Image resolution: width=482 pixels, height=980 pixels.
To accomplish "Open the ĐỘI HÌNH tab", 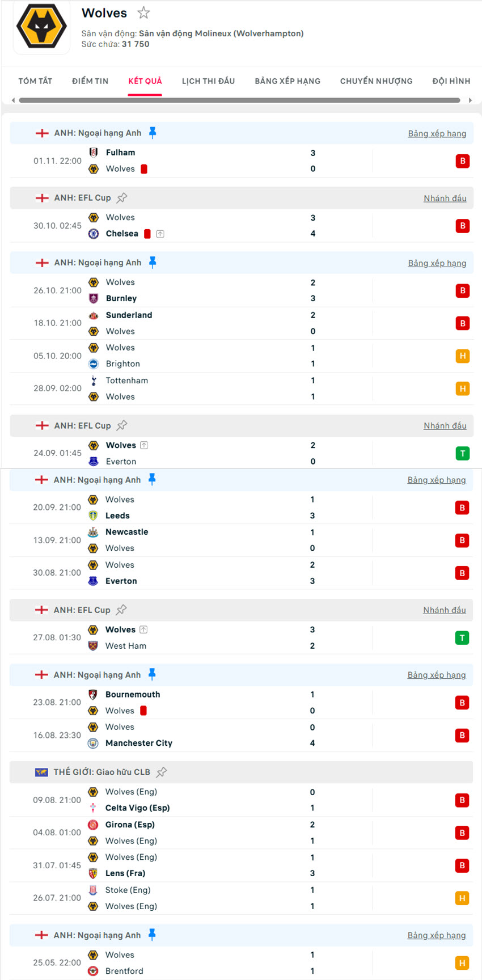I will tap(451, 81).
